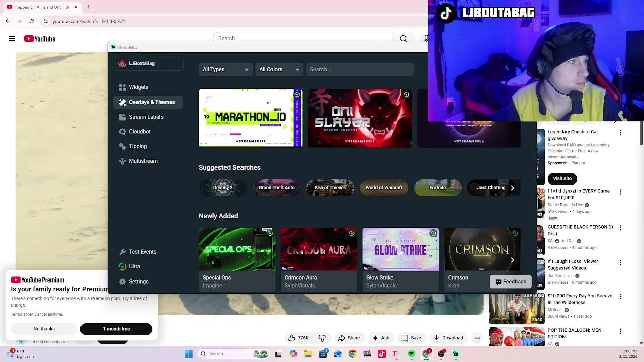Image resolution: width=644 pixels, height=362 pixels.
Task: Open the All Colors dropdown
Action: [x=279, y=69]
